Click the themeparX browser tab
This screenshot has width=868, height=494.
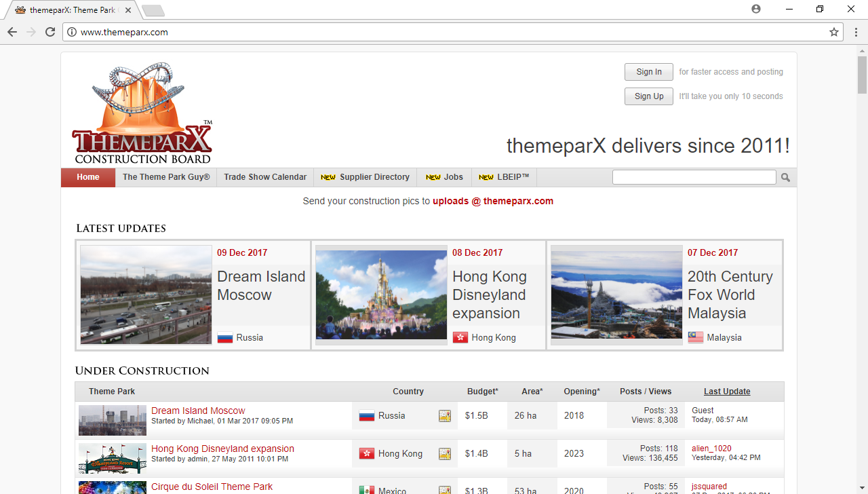pos(73,10)
